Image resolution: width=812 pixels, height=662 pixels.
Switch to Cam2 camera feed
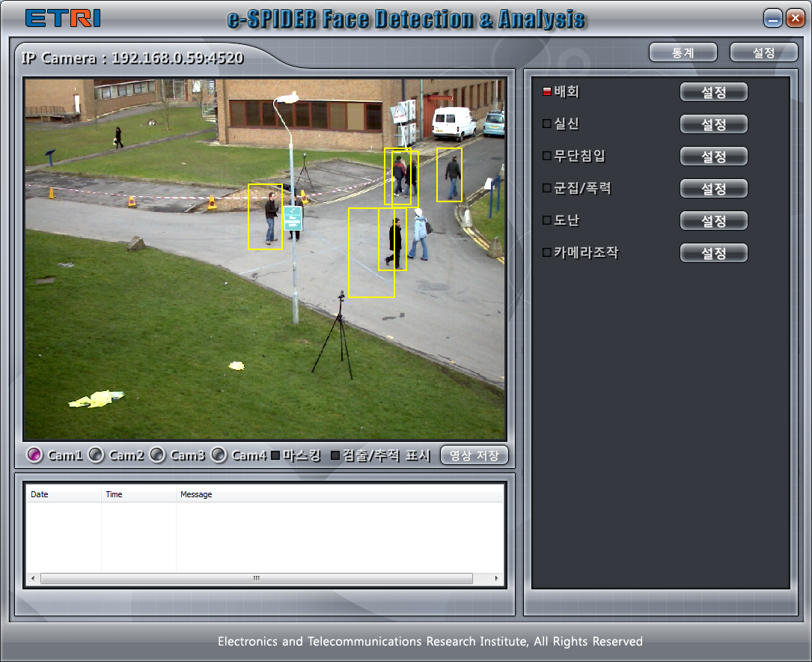(x=96, y=455)
